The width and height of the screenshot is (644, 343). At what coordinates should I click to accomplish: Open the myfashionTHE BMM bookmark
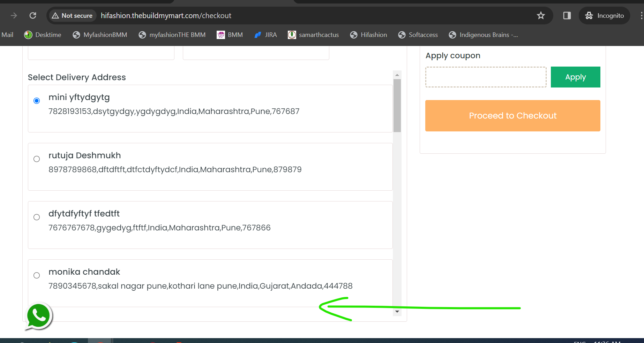(172, 35)
